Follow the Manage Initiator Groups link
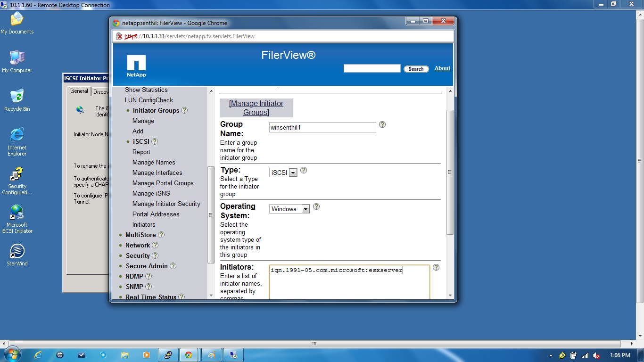The image size is (644, 362). (x=256, y=108)
